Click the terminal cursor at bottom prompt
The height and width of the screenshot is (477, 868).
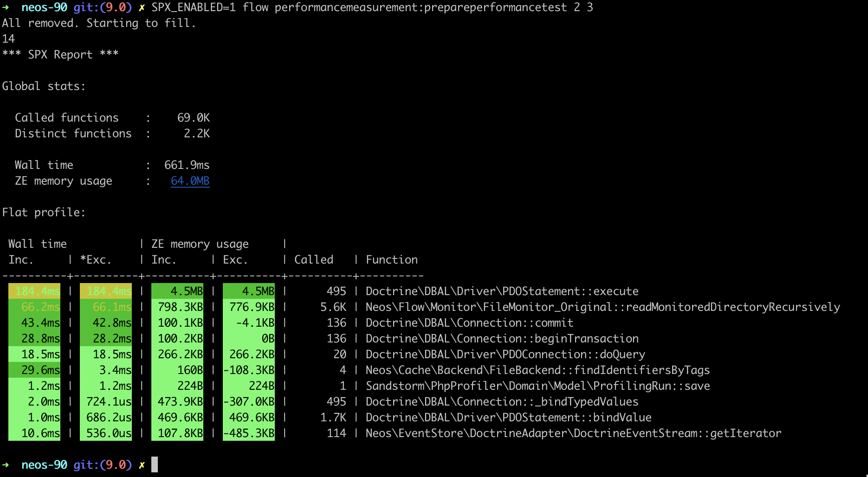(155, 464)
